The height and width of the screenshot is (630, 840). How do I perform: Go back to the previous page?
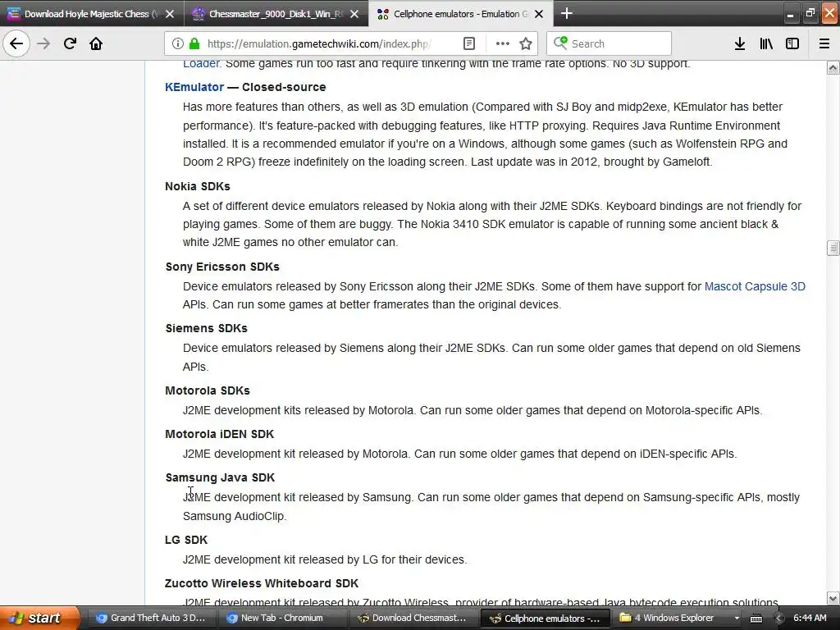(x=16, y=43)
